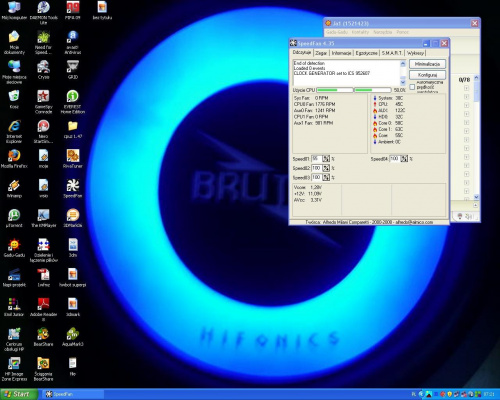The width and height of the screenshot is (500, 400).
Task: Select the 3DMark06 desktop shortcut
Action: click(x=73, y=218)
